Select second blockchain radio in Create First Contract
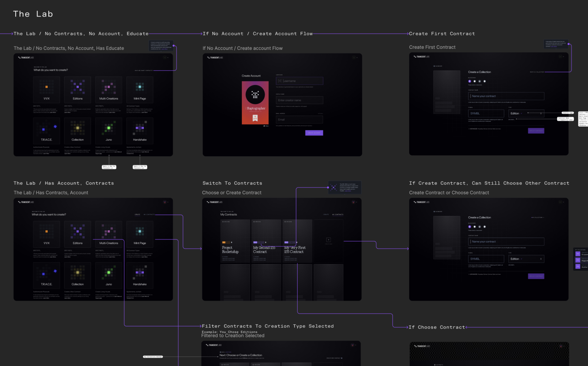 (x=474, y=81)
